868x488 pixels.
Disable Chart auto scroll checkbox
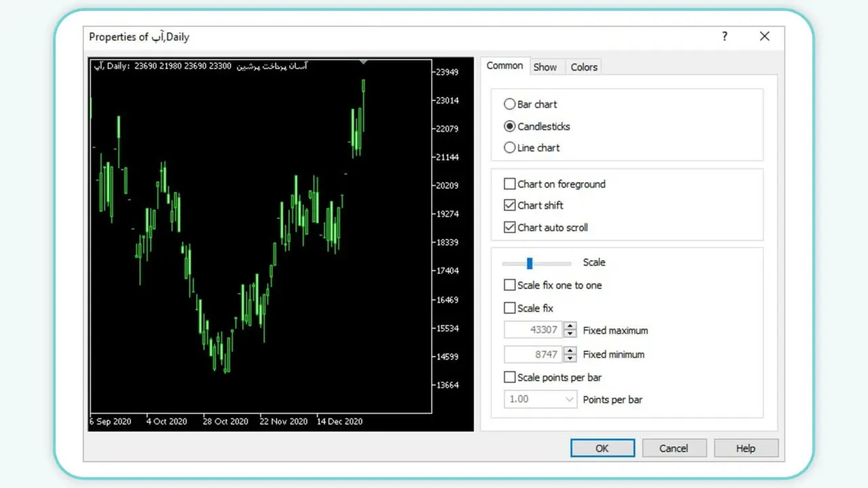[510, 227]
